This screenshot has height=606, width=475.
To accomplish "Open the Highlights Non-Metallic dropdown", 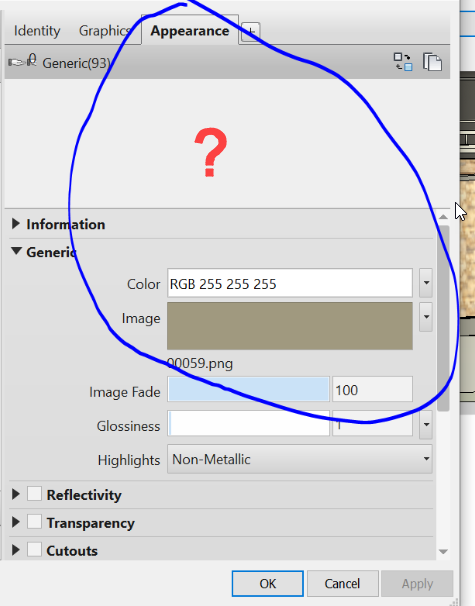I will 300,459.
